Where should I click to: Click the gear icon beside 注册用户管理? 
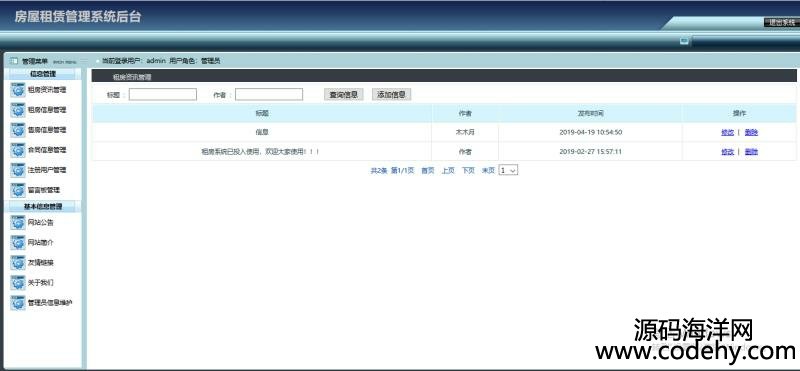(x=18, y=170)
